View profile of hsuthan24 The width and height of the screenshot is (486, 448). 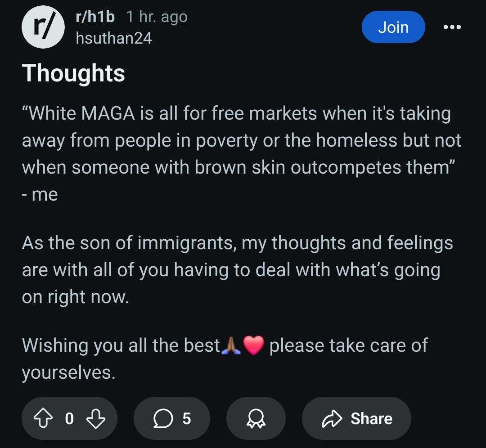pyautogui.click(x=114, y=38)
